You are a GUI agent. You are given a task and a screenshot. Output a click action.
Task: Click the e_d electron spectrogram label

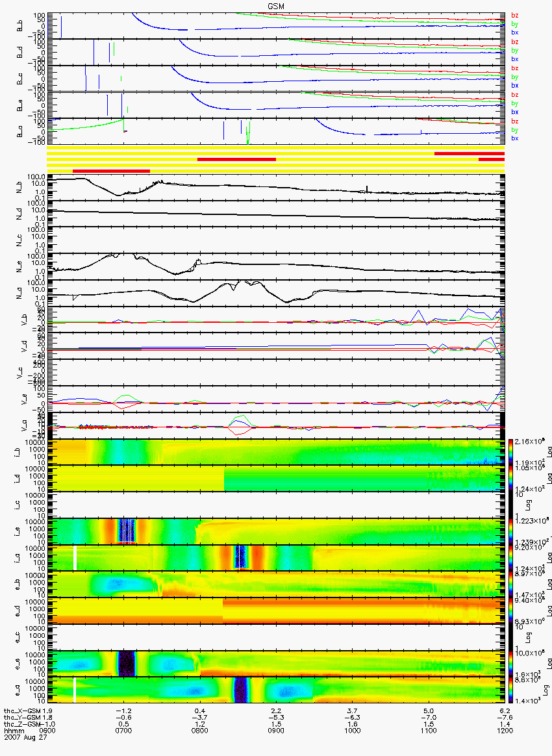(18, 611)
